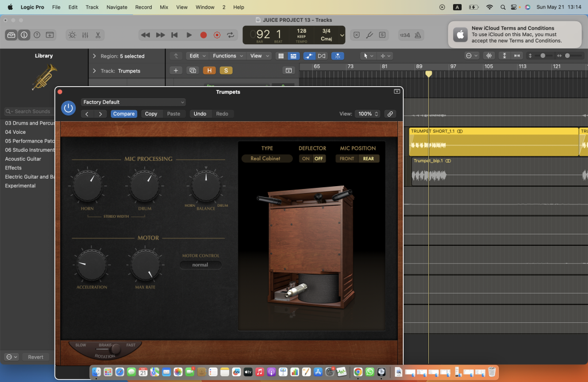Toggle Show Automation button
The width and height of the screenshot is (588, 382).
tap(309, 56)
